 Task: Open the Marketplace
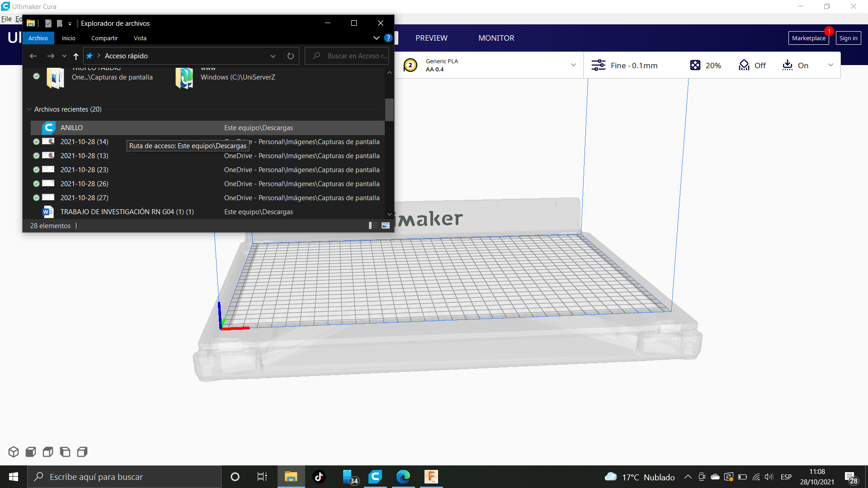pos(809,38)
